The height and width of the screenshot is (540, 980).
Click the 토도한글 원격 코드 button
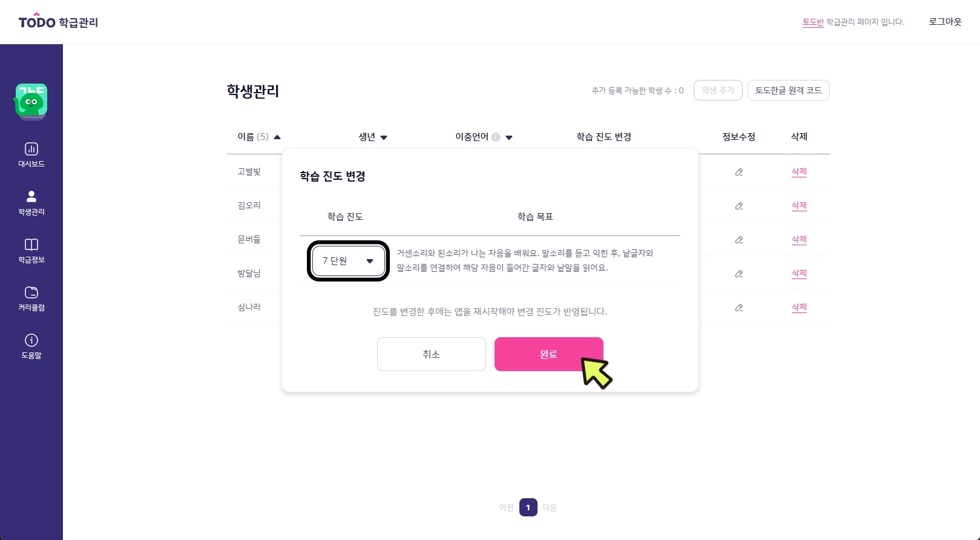pos(788,90)
